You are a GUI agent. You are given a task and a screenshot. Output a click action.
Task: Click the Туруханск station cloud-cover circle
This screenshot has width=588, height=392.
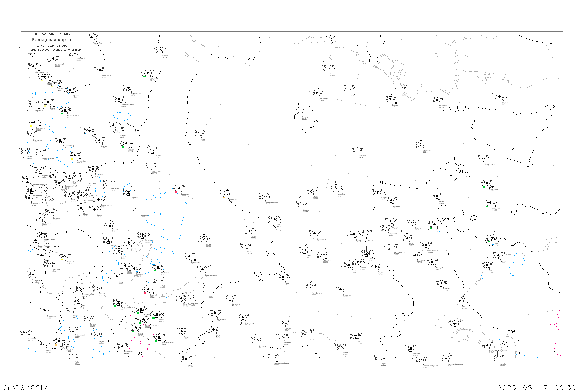[148, 73]
